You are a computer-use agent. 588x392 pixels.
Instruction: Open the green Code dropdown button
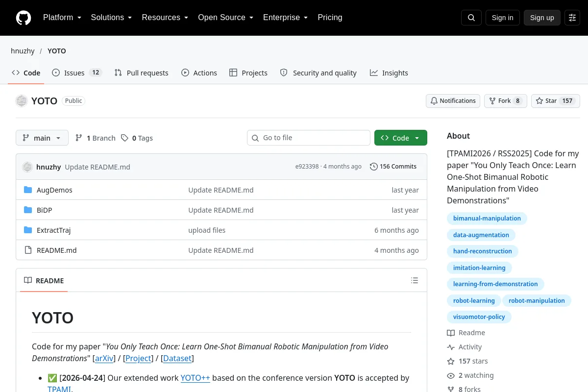point(401,138)
